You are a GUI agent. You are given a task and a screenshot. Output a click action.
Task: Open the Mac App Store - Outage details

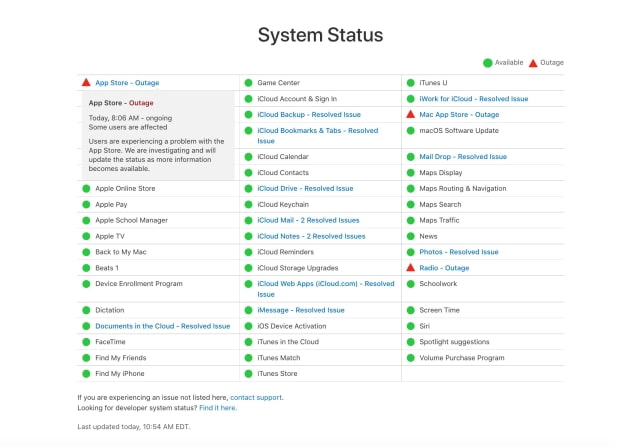point(459,115)
